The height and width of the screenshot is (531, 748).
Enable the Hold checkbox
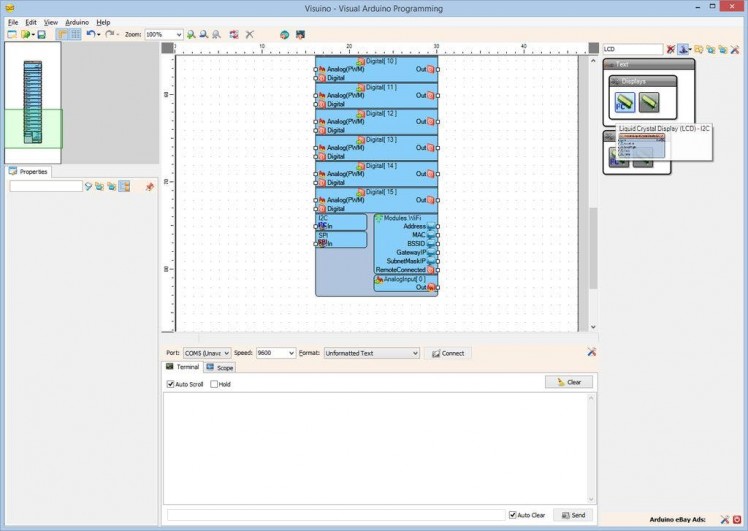[214, 384]
